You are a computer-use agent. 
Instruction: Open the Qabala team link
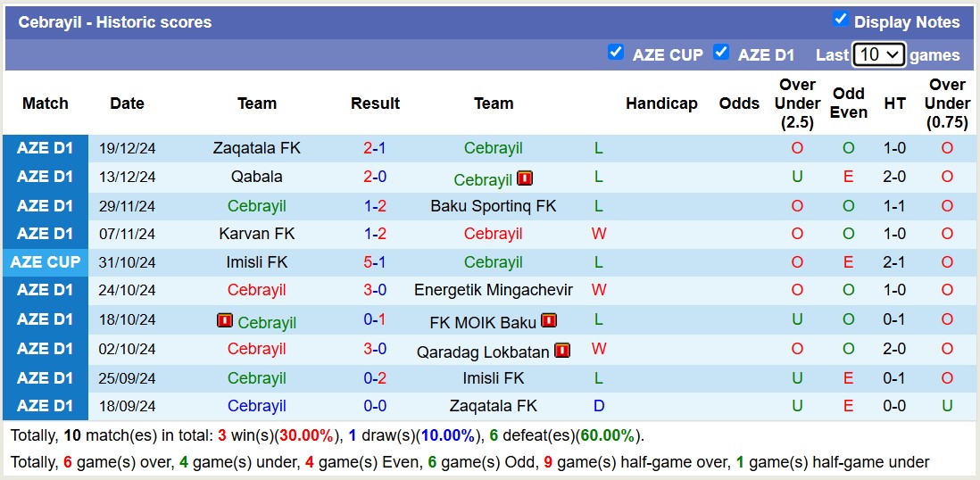(x=257, y=177)
